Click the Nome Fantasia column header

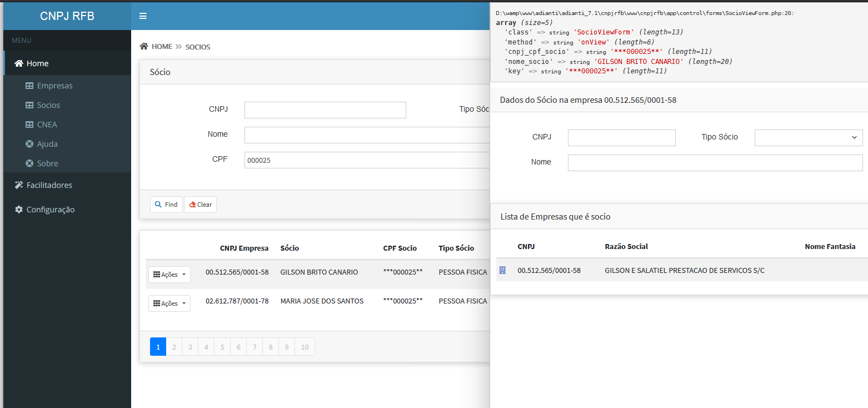click(x=830, y=246)
